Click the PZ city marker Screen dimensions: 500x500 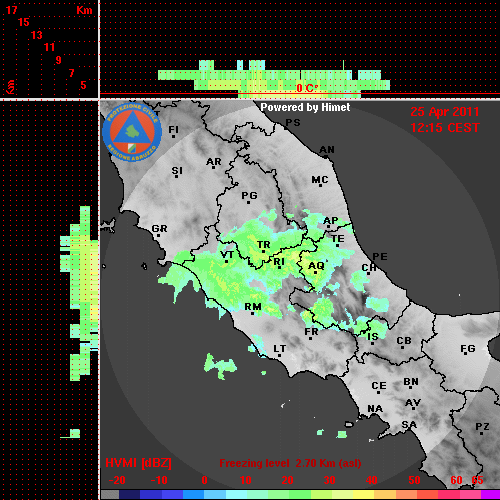pos(482,434)
